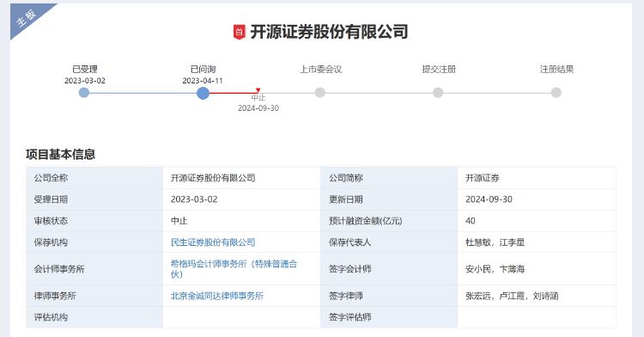The image size is (644, 337).
Task: Click the 注册结果 stage label
Action: pos(556,69)
